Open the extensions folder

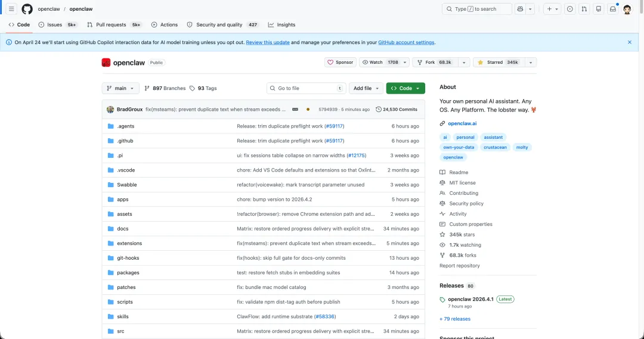click(x=129, y=243)
